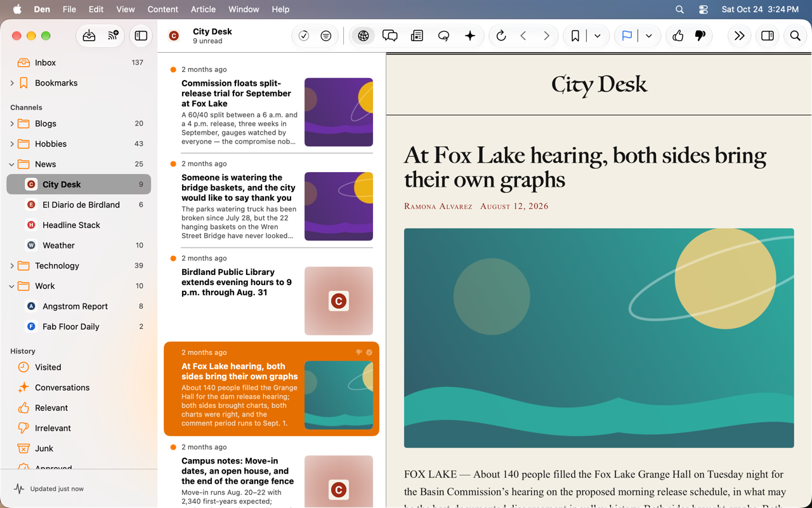This screenshot has height=508, width=812.
Task: Click the sparkle AI toolbar icon
Action: (470, 36)
